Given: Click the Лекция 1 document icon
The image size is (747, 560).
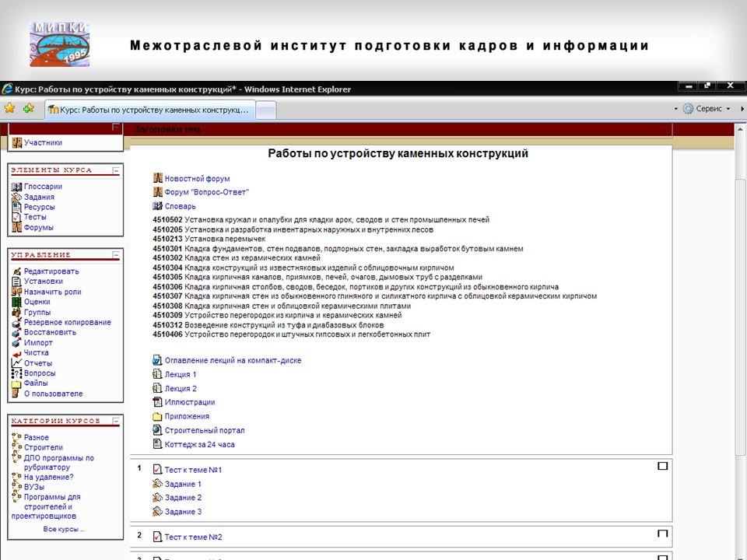Looking at the screenshot, I should [x=158, y=374].
